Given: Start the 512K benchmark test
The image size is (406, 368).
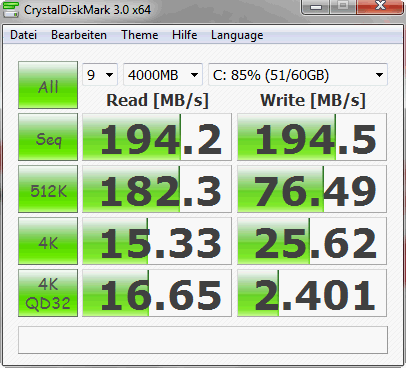Looking at the screenshot, I should (x=48, y=189).
